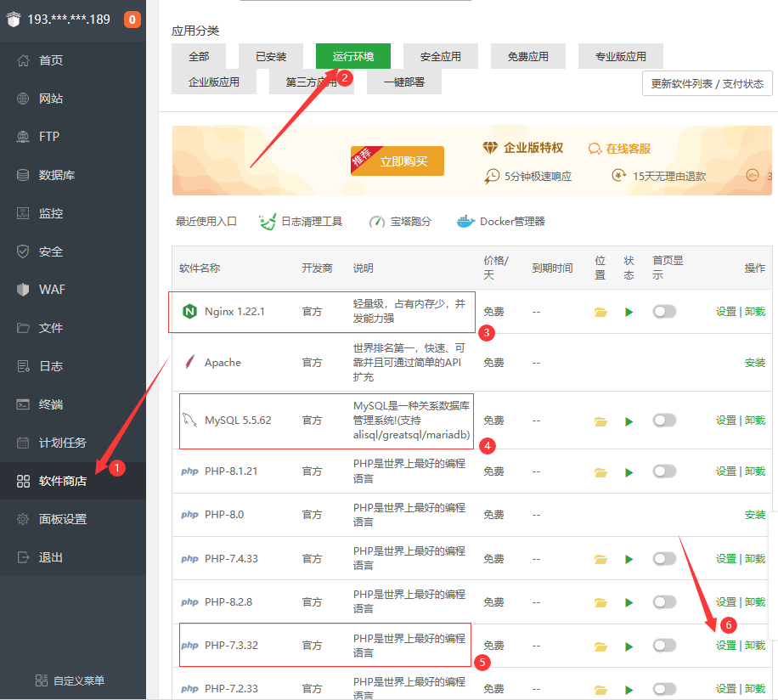Toggle MySQL homepage display switch

665,421
